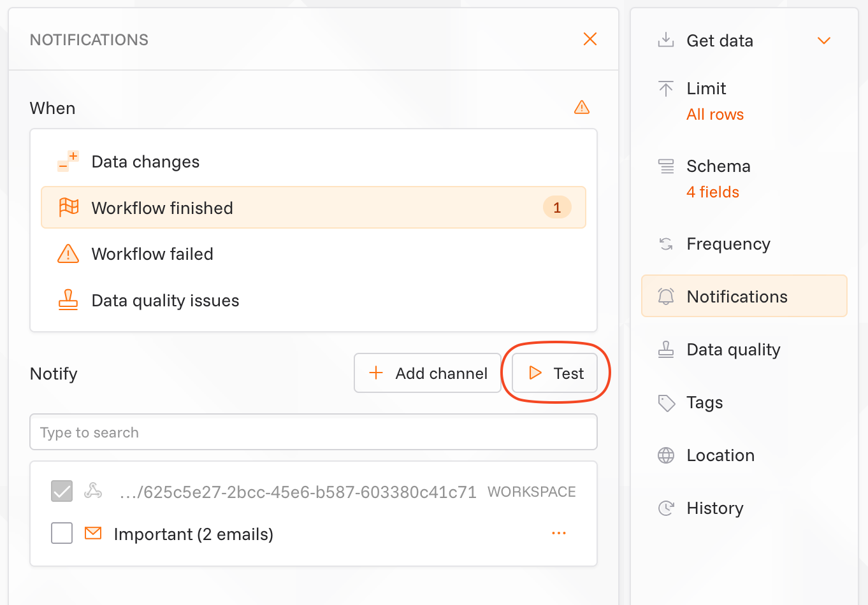Open the Frequency settings
Viewport: 868px width, 605px height.
click(x=744, y=244)
